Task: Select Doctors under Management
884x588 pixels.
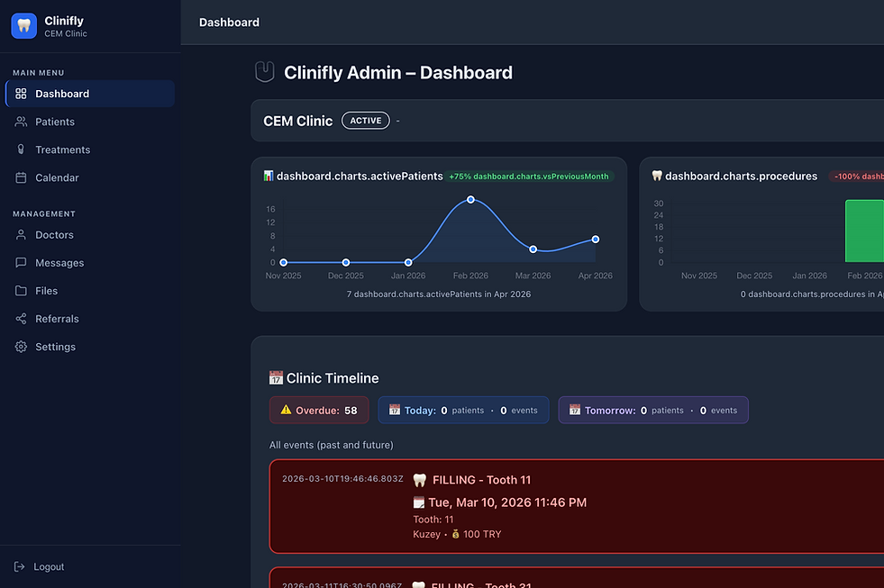Action: coord(90,235)
